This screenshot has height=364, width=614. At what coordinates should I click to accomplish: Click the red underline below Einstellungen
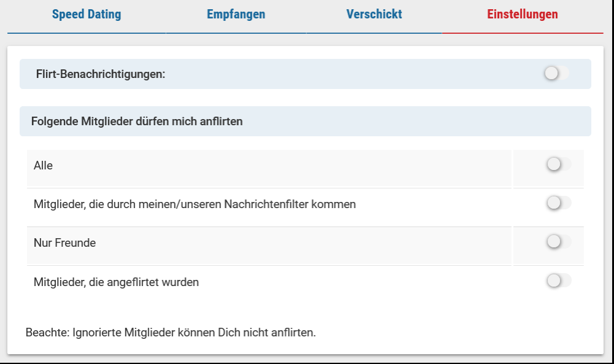tap(523, 33)
